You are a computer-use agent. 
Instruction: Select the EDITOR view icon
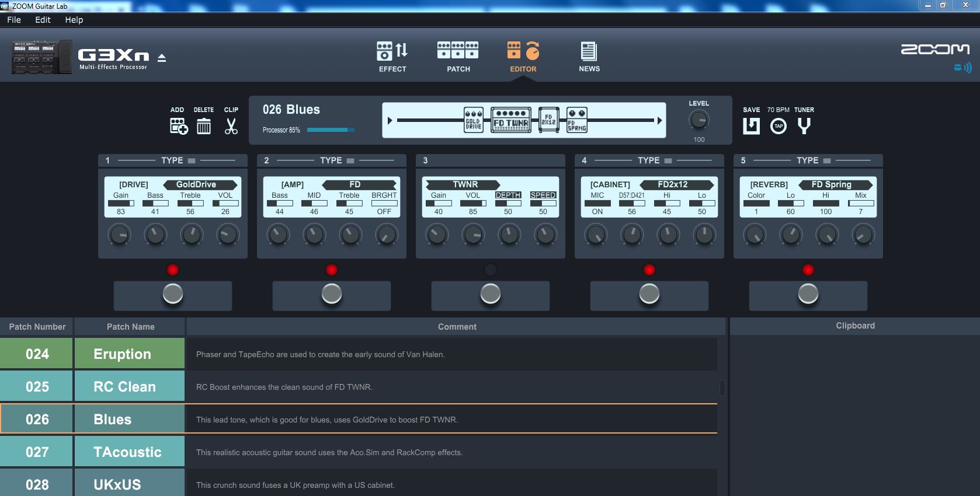[523, 51]
